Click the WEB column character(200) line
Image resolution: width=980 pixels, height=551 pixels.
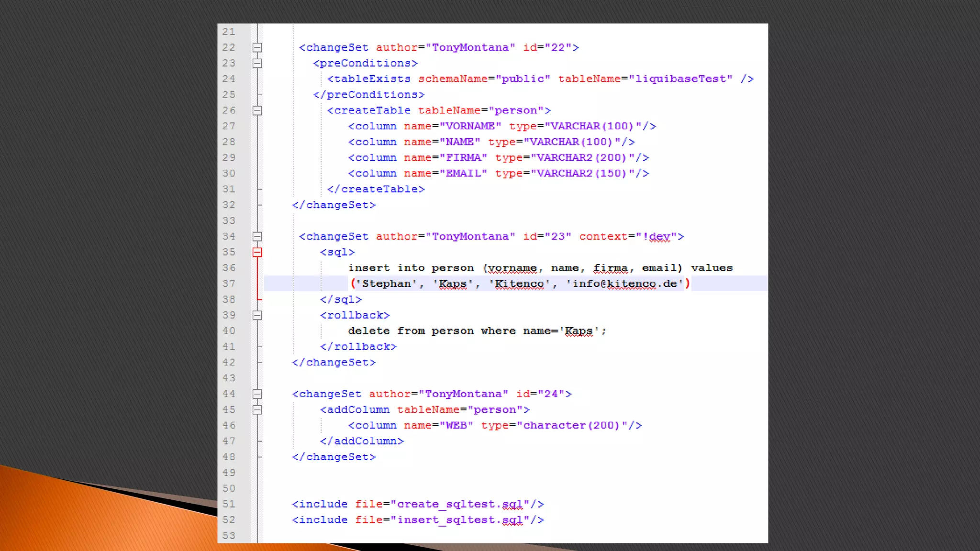[495, 425]
